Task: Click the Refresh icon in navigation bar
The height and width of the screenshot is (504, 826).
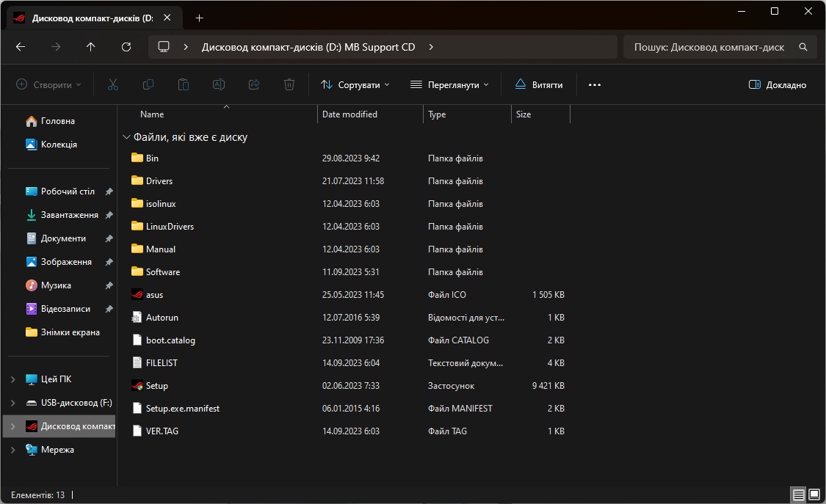Action: (126, 47)
